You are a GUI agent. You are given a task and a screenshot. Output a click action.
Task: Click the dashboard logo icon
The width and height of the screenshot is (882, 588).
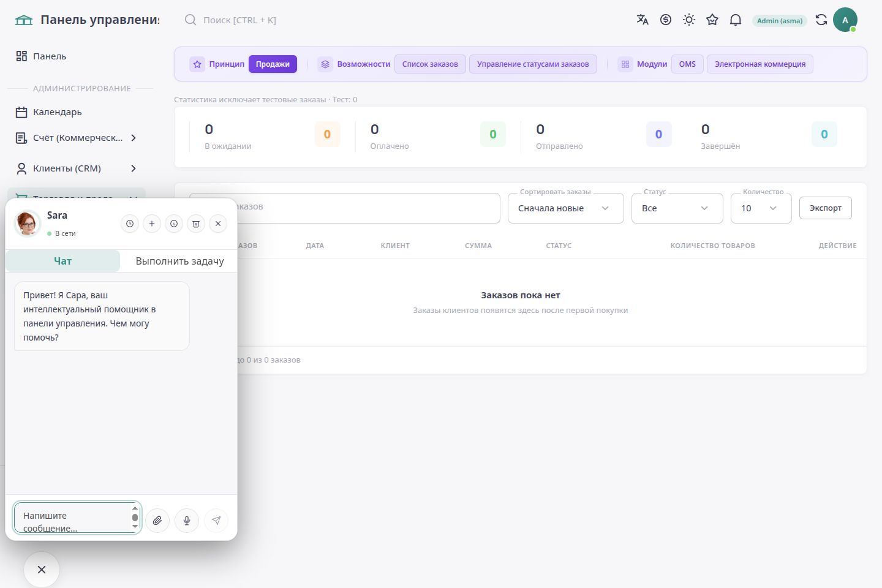(x=24, y=20)
